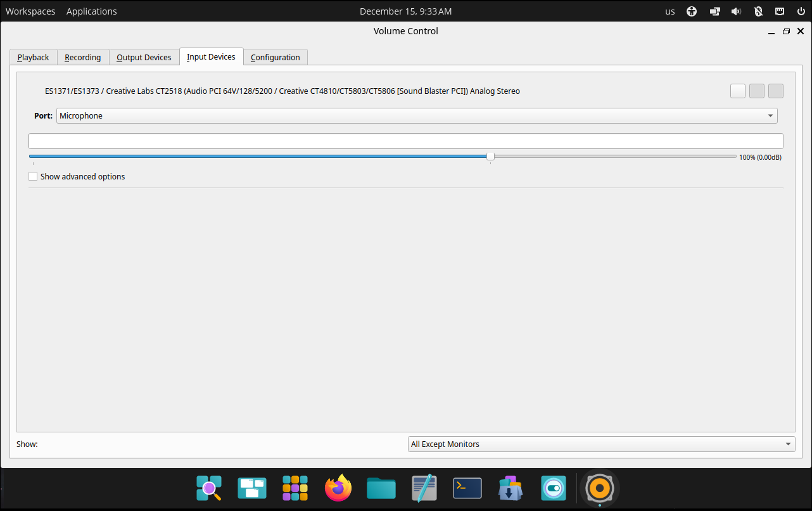812x511 pixels.
Task: Enable the Show advanced options checkbox
Action: [32, 176]
